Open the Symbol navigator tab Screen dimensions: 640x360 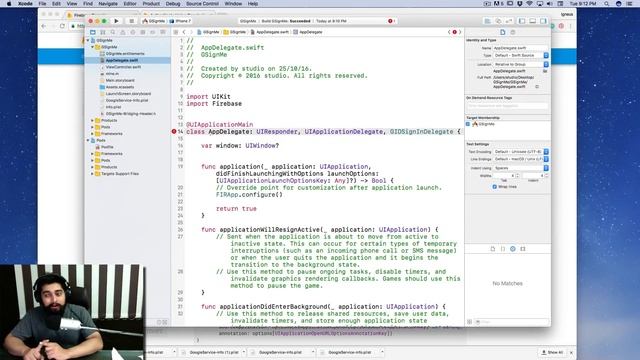tap(103, 32)
